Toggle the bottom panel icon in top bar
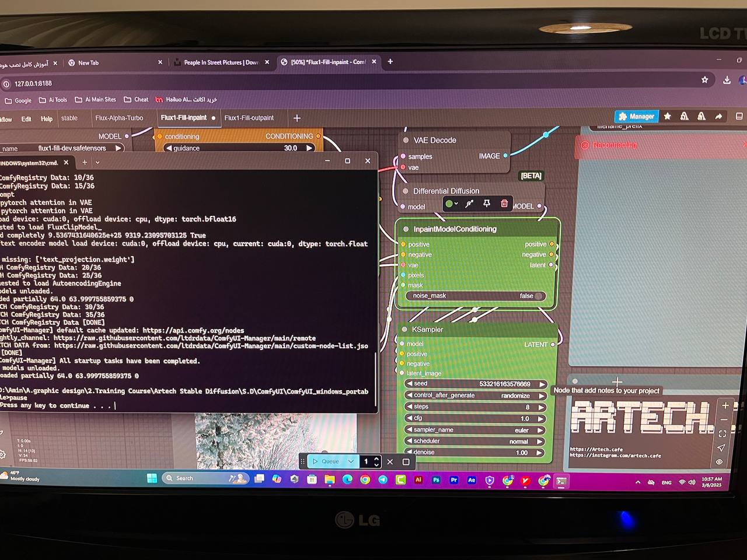This screenshot has height=560, width=747. [739, 117]
